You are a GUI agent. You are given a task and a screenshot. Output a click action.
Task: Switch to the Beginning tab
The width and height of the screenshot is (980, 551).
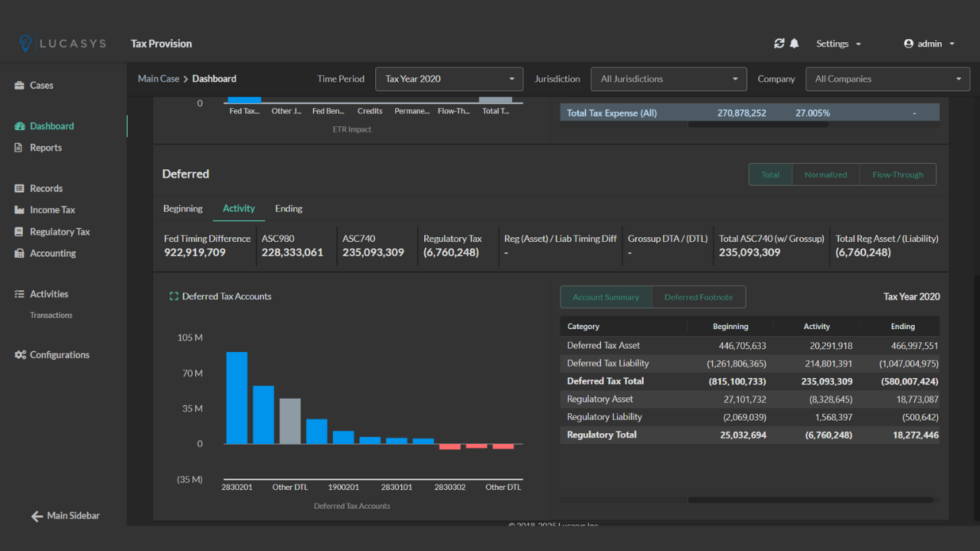[x=183, y=208]
